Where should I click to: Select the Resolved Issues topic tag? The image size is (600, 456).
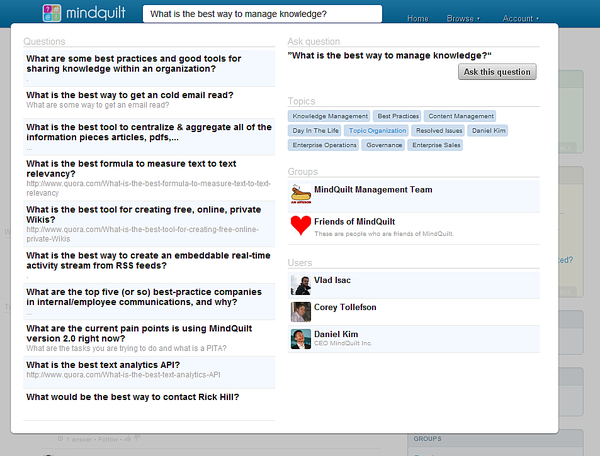pos(439,130)
